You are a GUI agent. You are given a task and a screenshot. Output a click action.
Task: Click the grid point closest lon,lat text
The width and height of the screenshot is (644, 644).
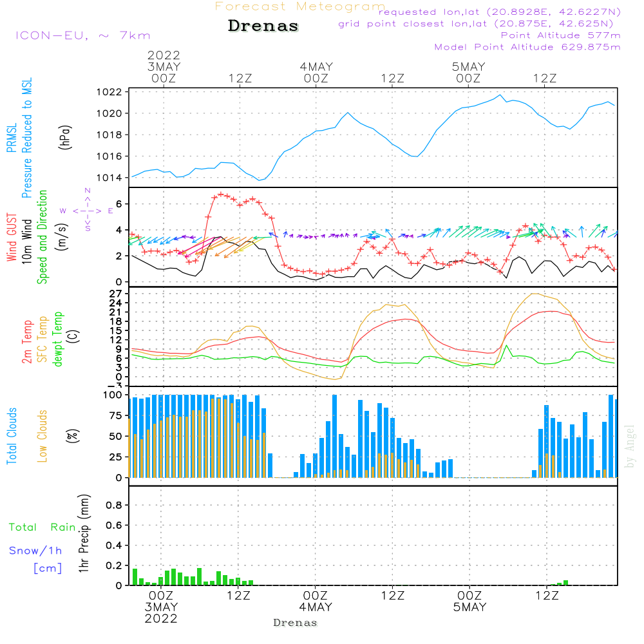(480, 24)
